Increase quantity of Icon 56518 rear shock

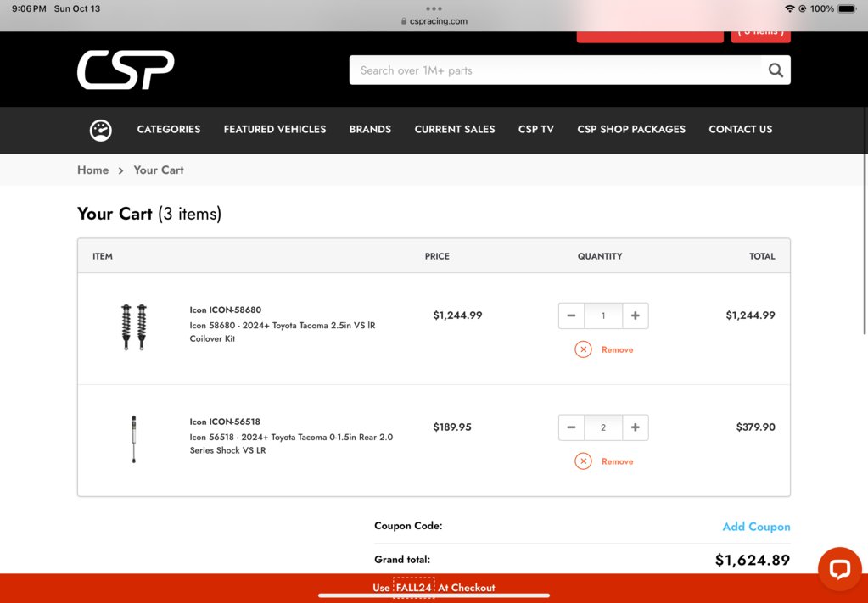pos(636,427)
